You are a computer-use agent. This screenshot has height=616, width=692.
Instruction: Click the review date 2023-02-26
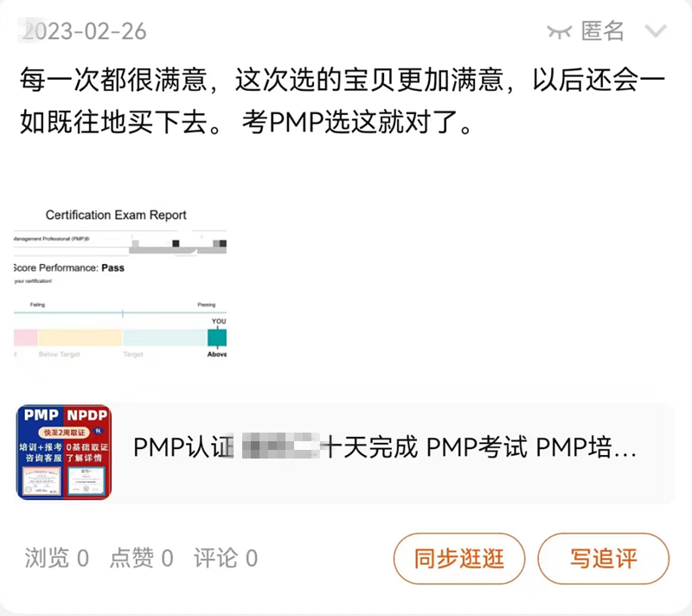[84, 31]
